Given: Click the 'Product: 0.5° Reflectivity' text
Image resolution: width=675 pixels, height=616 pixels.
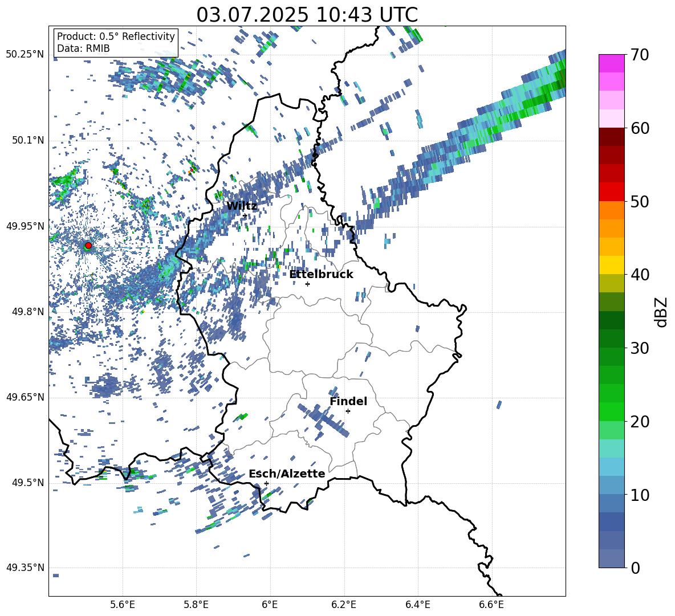Looking at the screenshot, I should (116, 36).
